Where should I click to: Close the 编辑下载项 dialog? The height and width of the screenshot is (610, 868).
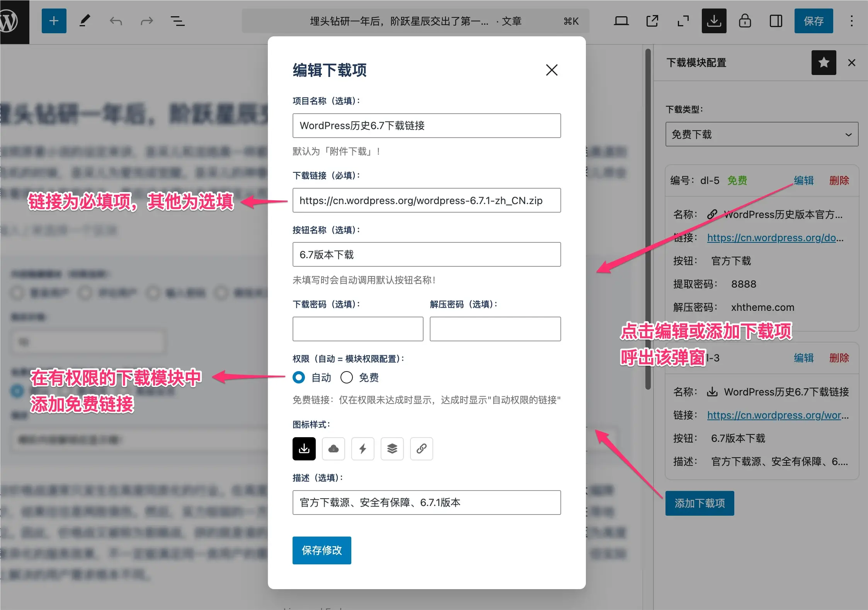click(x=551, y=70)
